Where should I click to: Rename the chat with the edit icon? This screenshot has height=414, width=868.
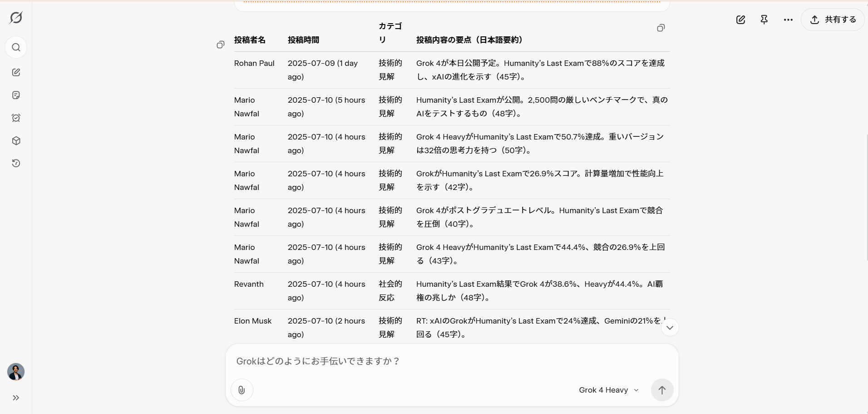(x=741, y=20)
